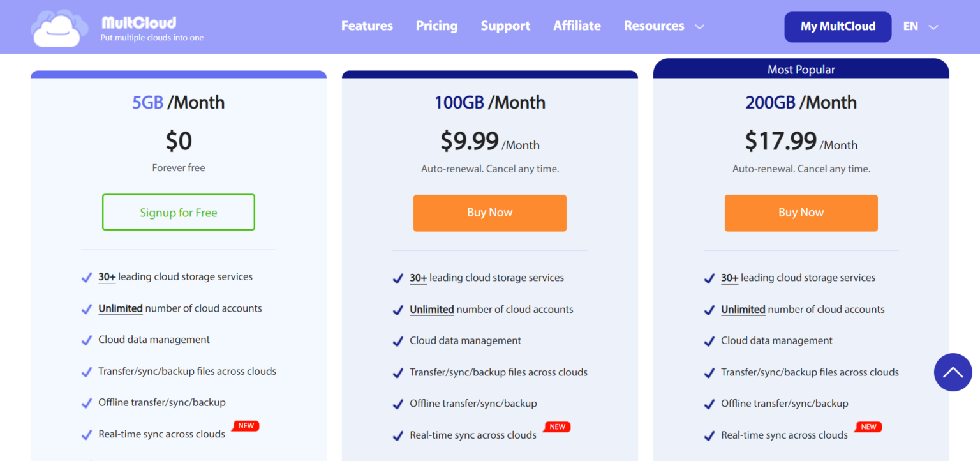Click Buy Now for the 200GB plan
This screenshot has width=980, height=461.
(801, 213)
